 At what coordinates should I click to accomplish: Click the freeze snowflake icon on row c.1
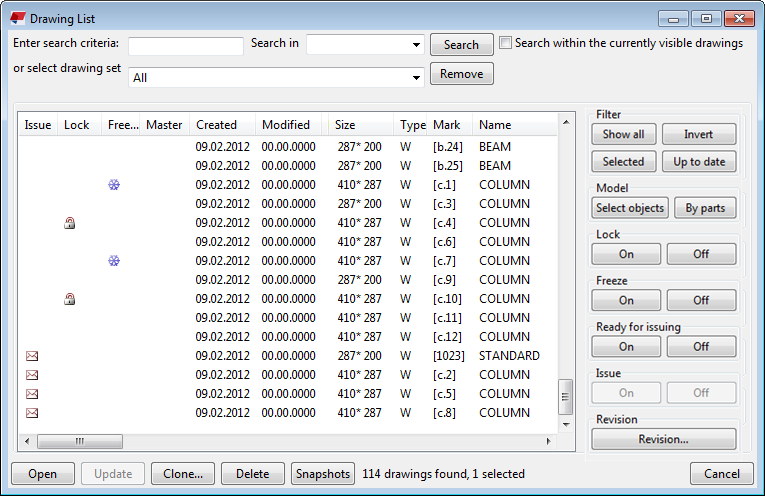click(x=114, y=185)
